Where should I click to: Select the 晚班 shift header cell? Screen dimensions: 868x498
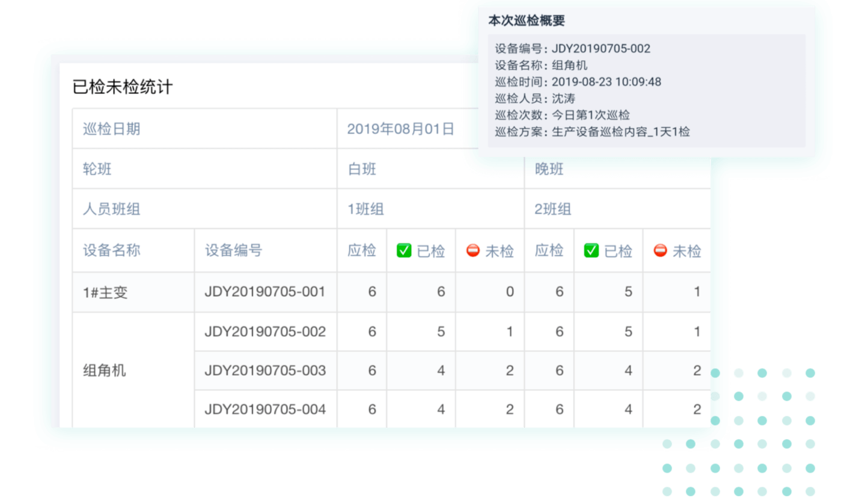(549, 169)
